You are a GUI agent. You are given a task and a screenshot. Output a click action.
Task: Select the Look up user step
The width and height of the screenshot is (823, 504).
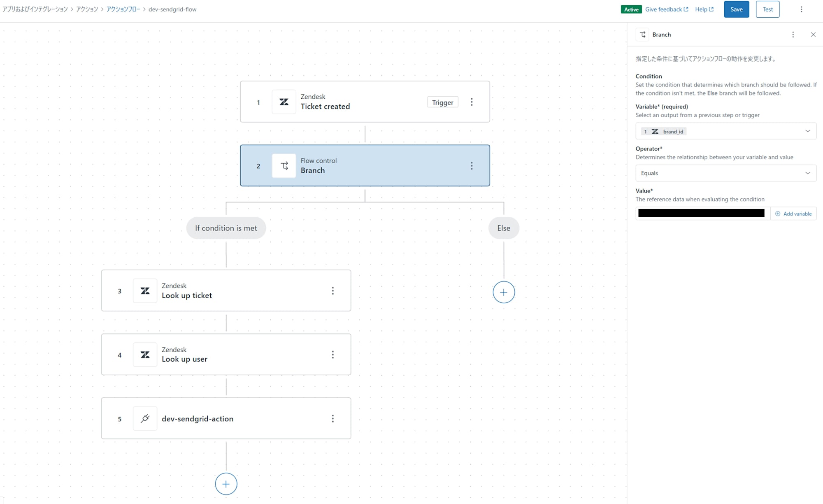click(226, 354)
